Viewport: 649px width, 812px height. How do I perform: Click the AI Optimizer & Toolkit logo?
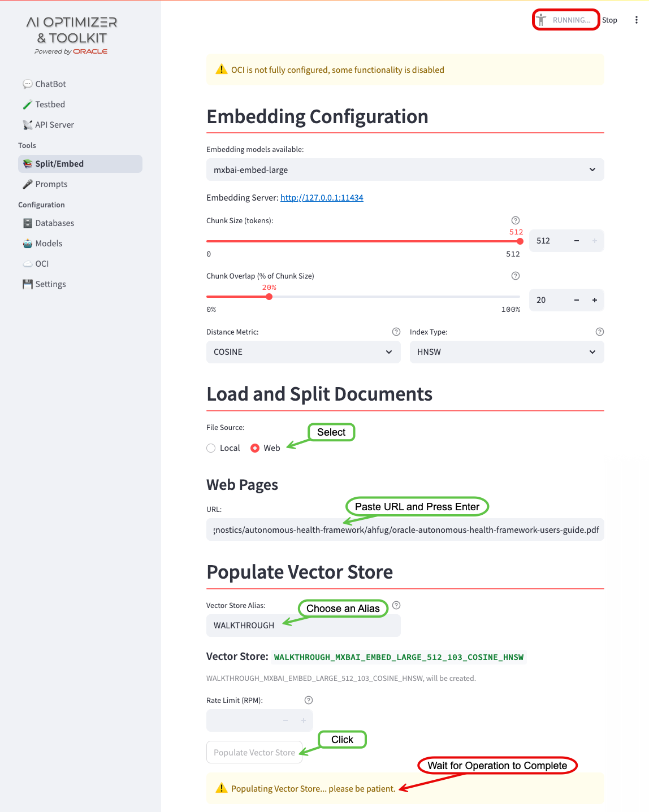[x=72, y=36]
